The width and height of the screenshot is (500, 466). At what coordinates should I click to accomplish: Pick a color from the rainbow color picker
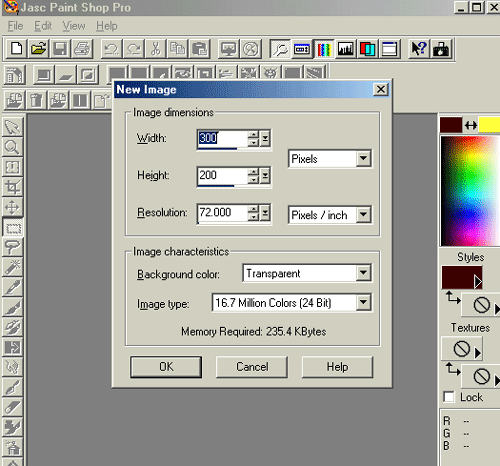[x=470, y=191]
